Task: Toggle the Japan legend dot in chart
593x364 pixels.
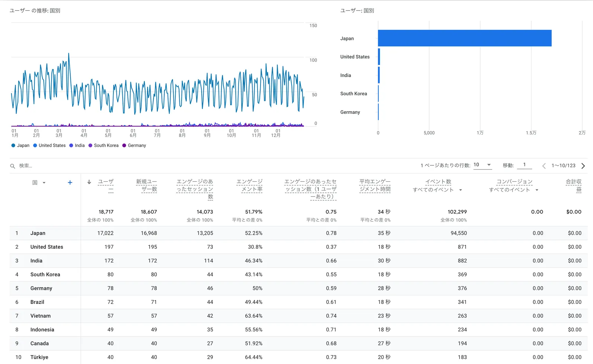Action: (13, 146)
